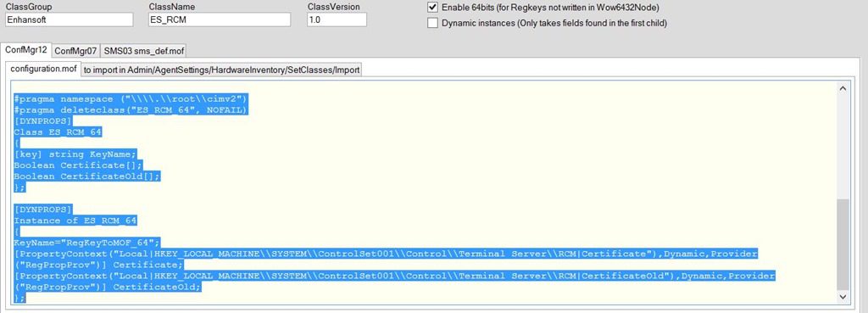Select the configuration.mof sub-tab
The width and height of the screenshot is (868, 313).
43,70
